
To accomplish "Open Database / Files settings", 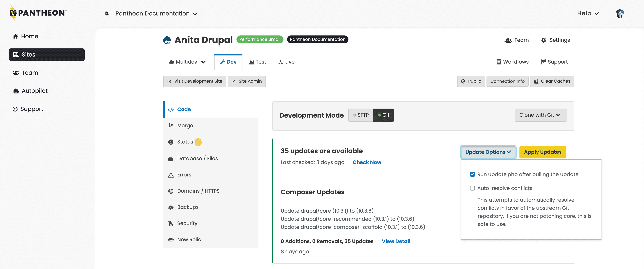I will 197,158.
